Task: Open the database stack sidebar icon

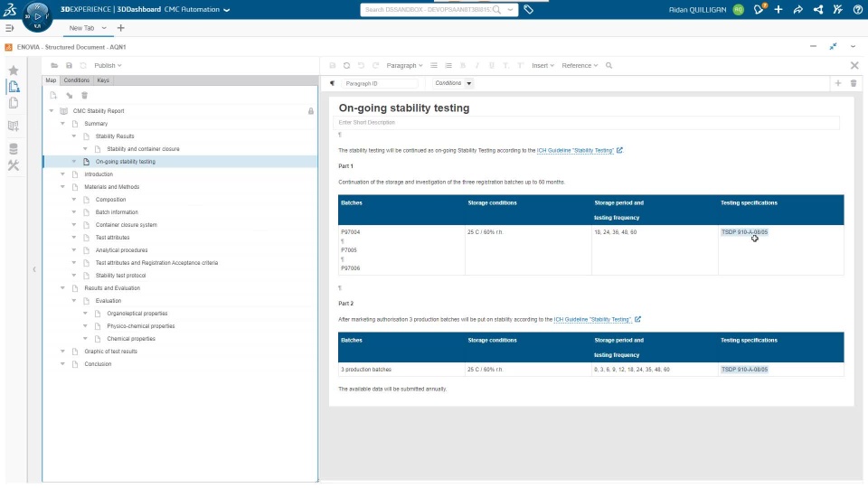Action: (x=14, y=148)
